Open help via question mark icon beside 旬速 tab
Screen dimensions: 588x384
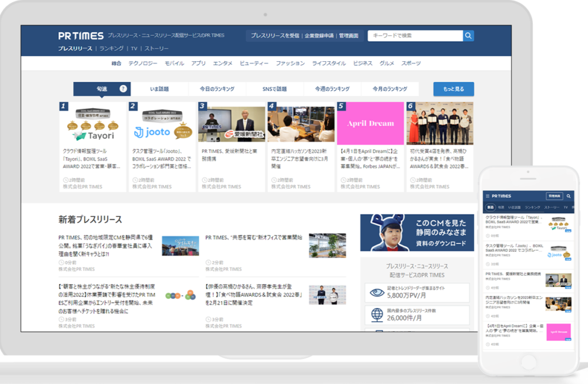[x=122, y=89]
